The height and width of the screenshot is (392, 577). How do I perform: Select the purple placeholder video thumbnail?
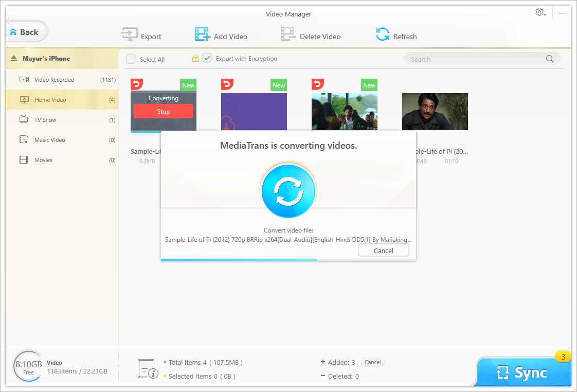tap(254, 112)
